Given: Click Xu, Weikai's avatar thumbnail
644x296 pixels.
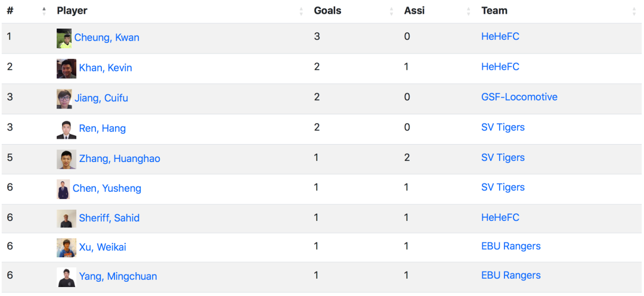Looking at the screenshot, I should click(x=67, y=248).
